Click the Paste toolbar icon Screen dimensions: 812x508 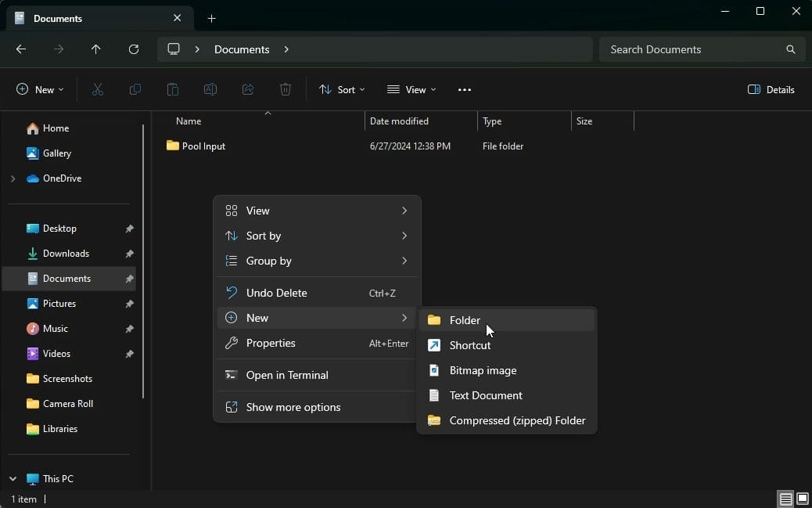[172, 89]
